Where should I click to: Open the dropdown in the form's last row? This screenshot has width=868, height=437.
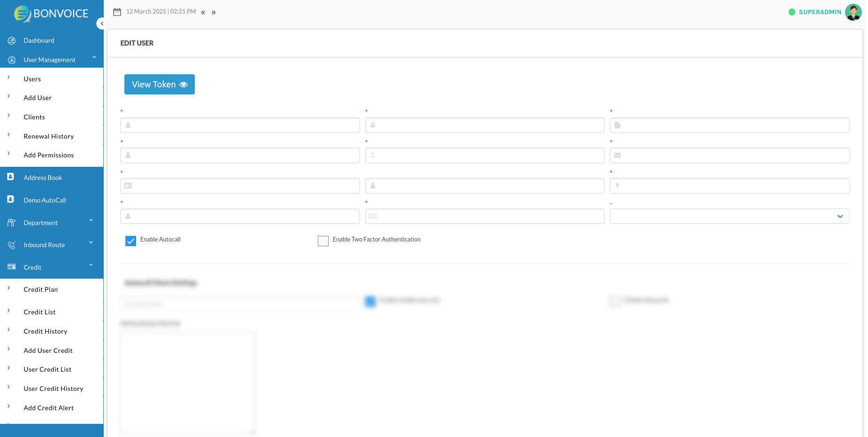729,216
